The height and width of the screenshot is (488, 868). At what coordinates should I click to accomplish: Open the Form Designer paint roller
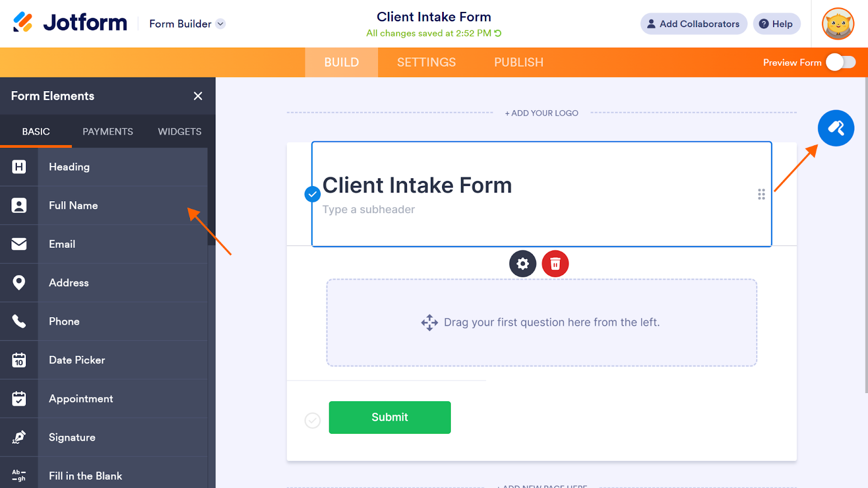[835, 129]
